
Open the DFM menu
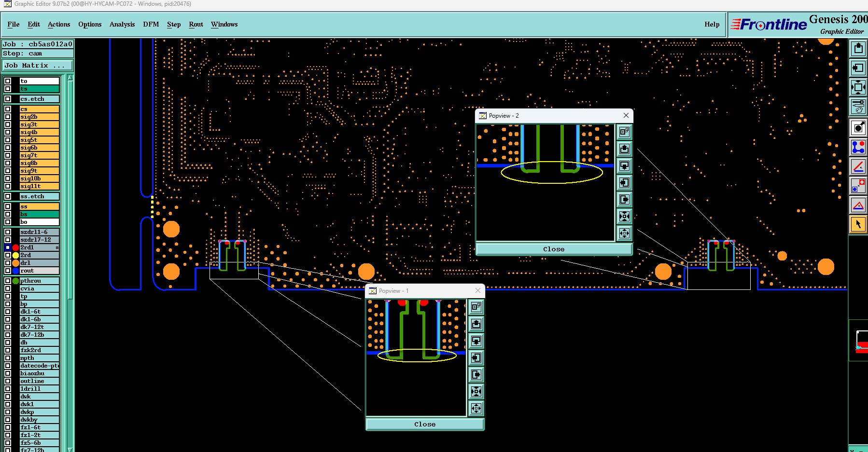coord(151,24)
